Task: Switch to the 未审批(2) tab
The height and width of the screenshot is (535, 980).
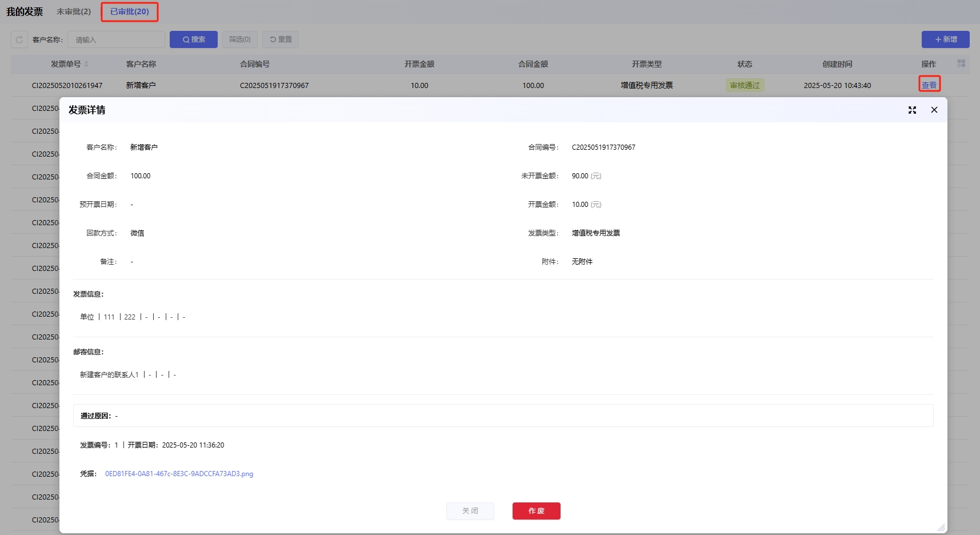Action: click(x=74, y=11)
